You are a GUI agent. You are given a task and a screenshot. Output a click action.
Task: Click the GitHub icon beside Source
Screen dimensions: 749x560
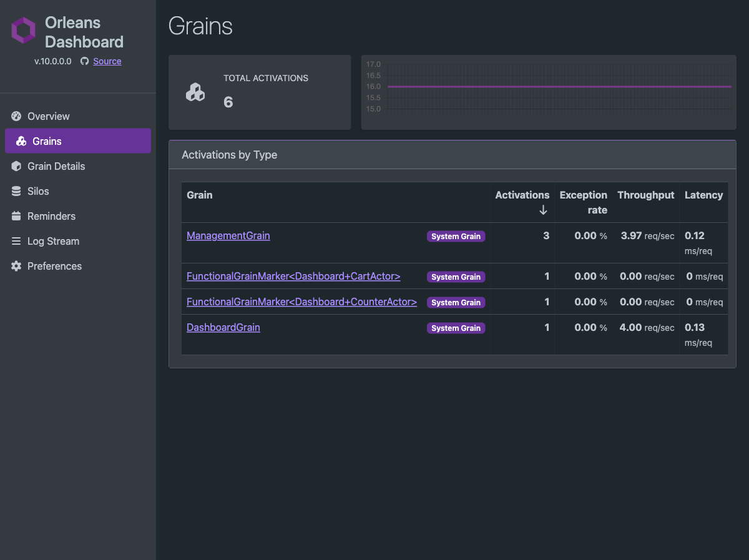tap(85, 61)
